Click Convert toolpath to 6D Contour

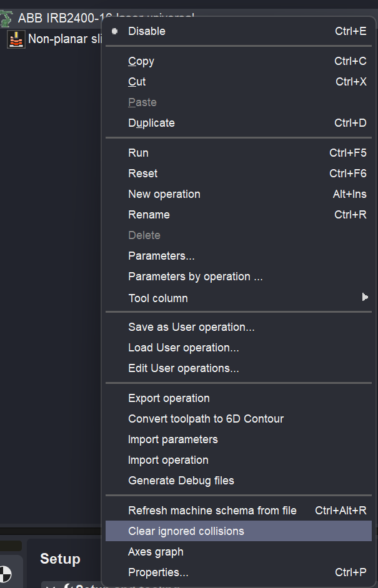point(206,419)
